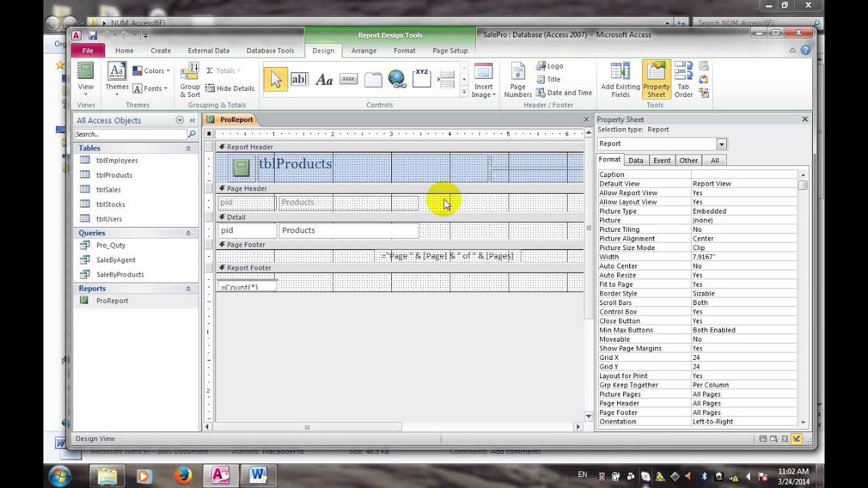Collapse the Tables group in navigation pane
This screenshot has width=868, height=488.
point(188,148)
